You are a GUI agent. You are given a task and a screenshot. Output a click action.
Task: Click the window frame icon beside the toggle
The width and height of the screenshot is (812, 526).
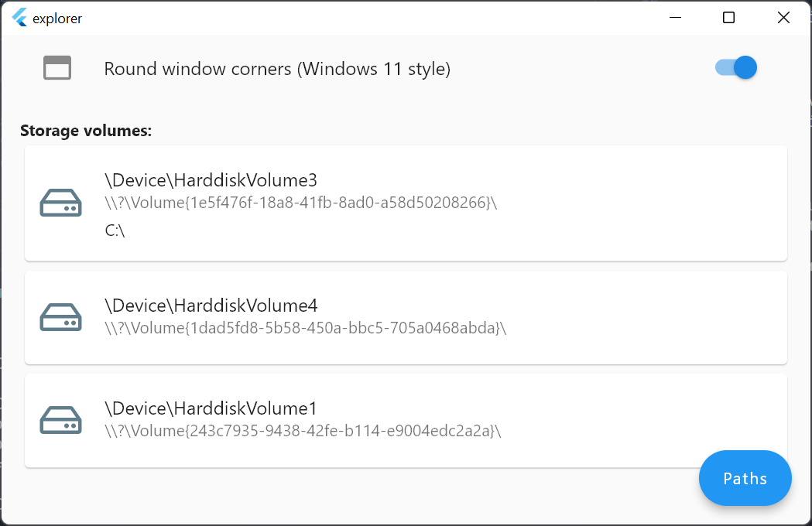pos(57,67)
